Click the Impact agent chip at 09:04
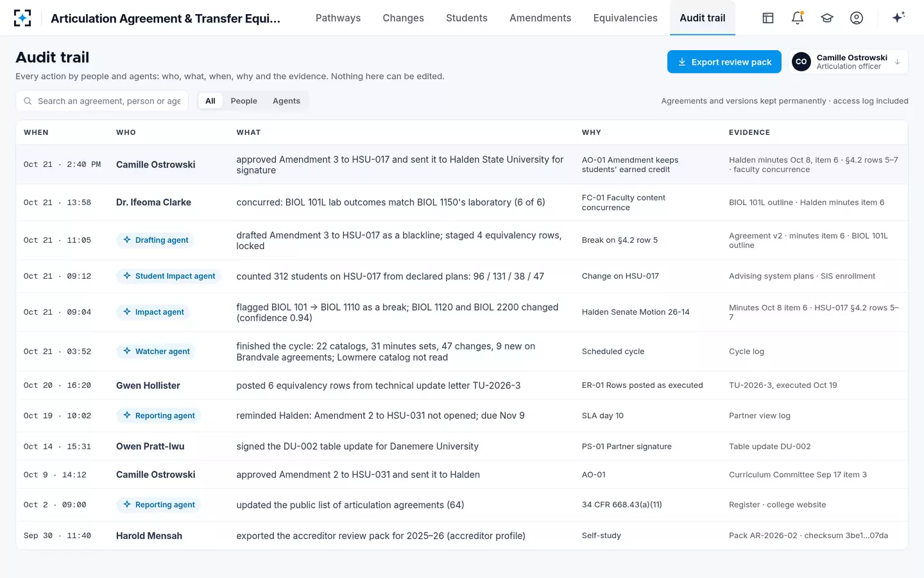Image resolution: width=924 pixels, height=578 pixels. point(153,312)
